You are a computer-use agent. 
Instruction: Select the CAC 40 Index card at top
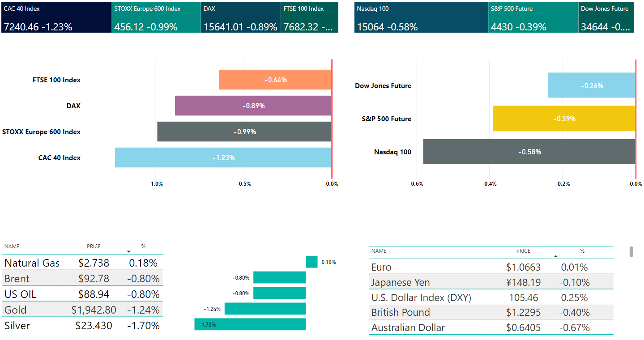pos(56,17)
